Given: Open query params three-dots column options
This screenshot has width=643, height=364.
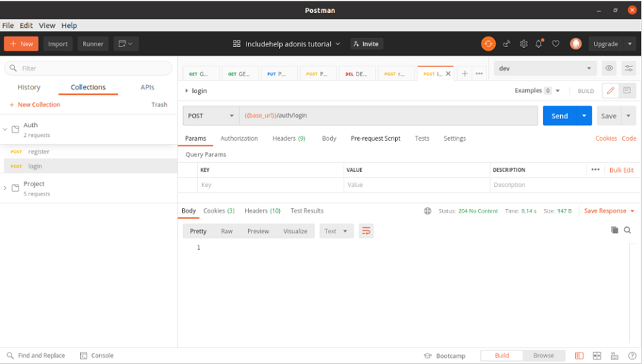Looking at the screenshot, I should [595, 170].
